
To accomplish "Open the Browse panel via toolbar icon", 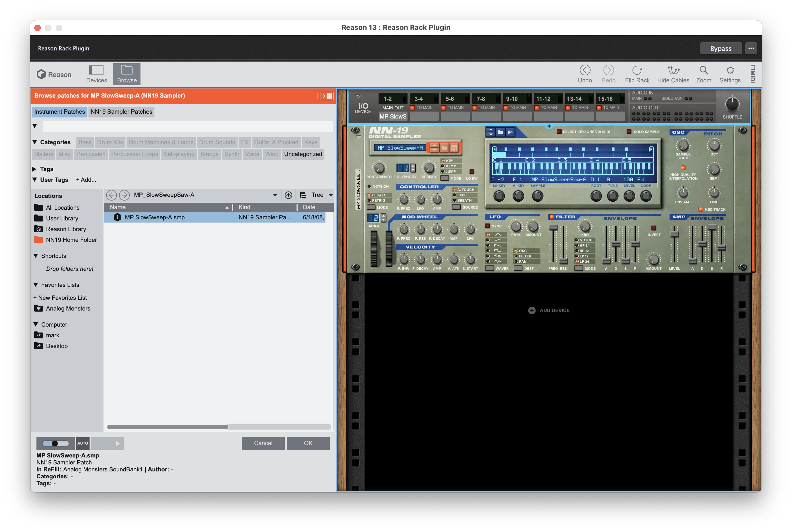I will [127, 74].
